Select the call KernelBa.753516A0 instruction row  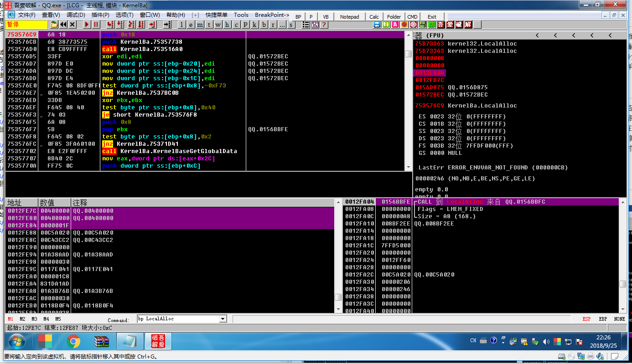click(x=205, y=49)
